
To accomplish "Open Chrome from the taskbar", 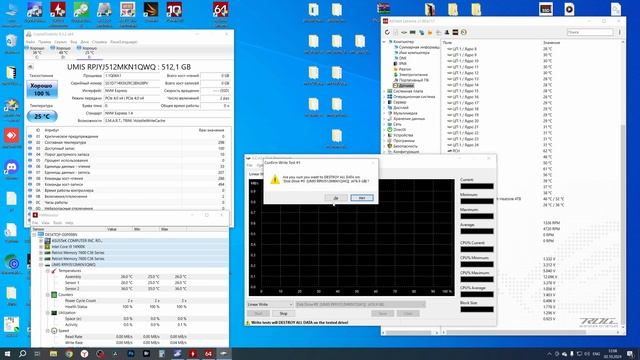I will click(69, 353).
